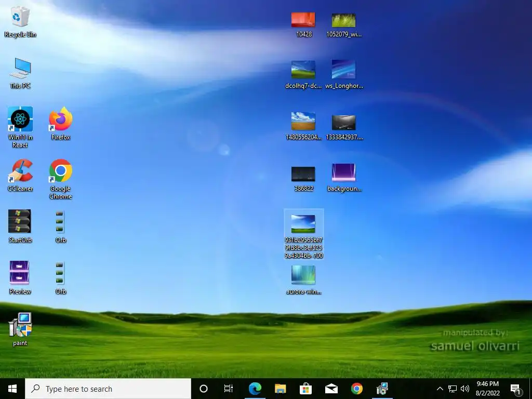Screen dimensions: 532x399
Task: Open the clock showing 9:46 PM
Action: tap(487, 389)
